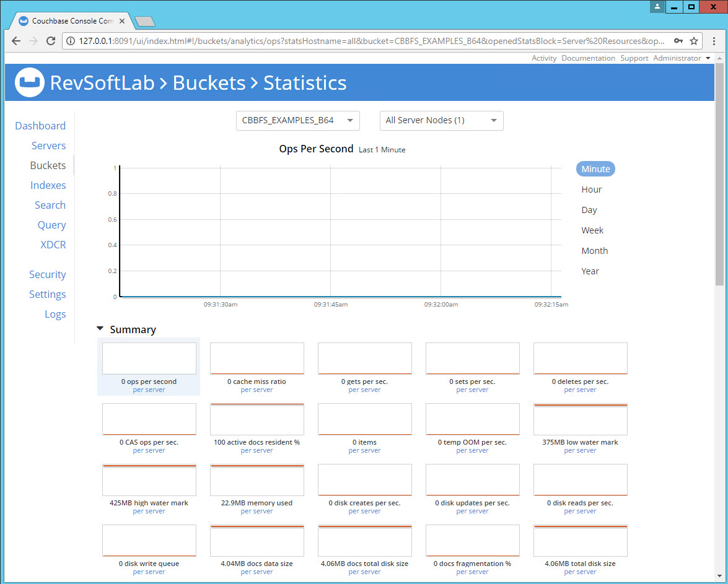This screenshot has width=728, height=584.
Task: Close the Couchbase Console tab
Action: (122, 21)
